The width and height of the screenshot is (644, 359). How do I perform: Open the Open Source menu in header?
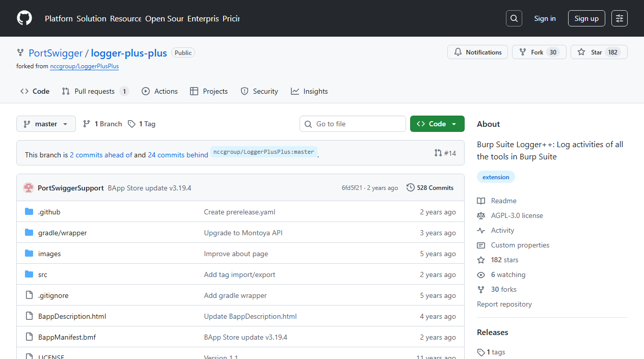164,18
